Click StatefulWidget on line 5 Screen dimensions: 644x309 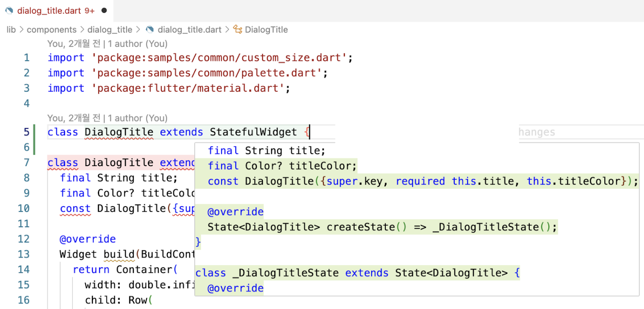click(253, 132)
